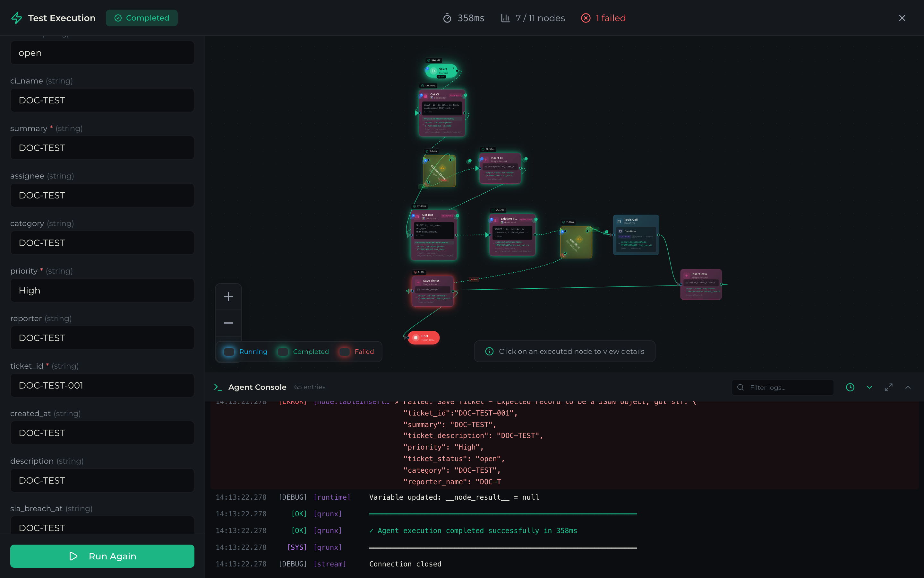
Task: Zoom in the canvas with plus button
Action: point(228,297)
